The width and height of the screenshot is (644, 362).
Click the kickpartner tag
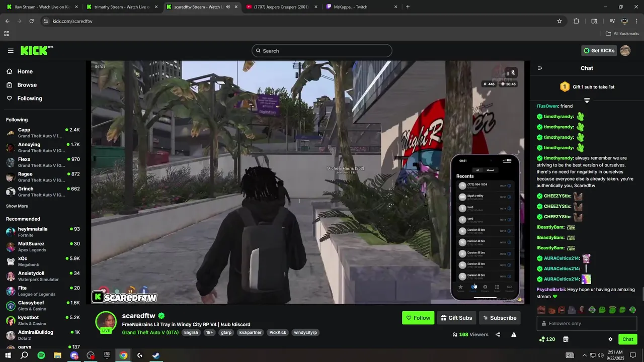250,332
